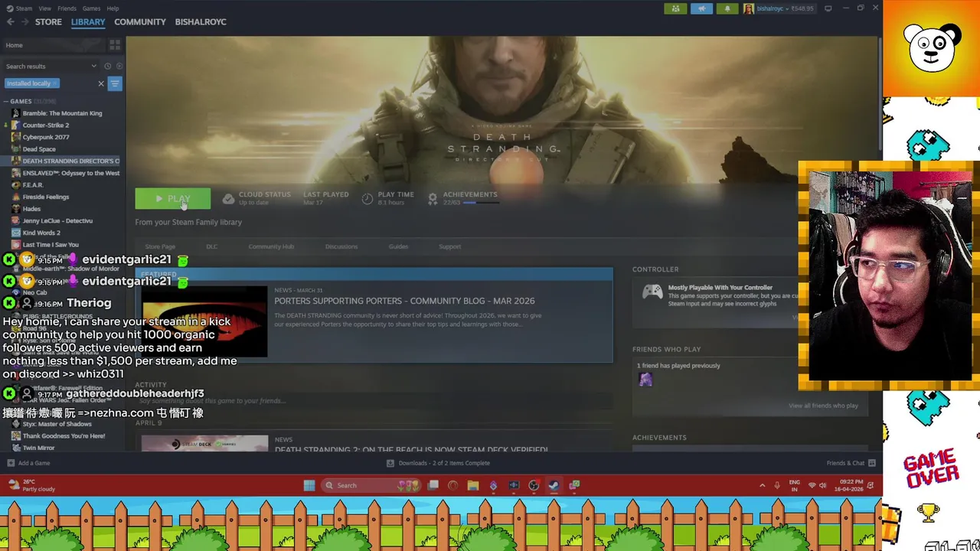The height and width of the screenshot is (551, 980).
Task: Click the blue announcements megaphone icon
Action: pyautogui.click(x=701, y=8)
